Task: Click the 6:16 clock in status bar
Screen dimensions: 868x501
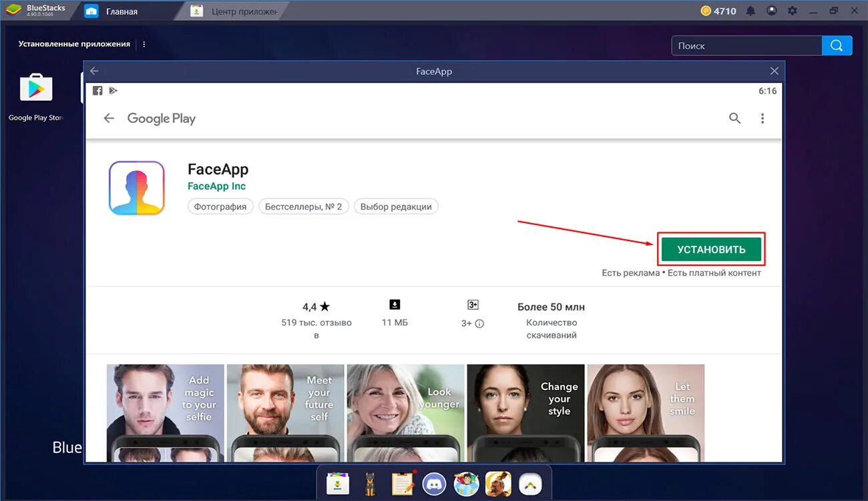Action: pyautogui.click(x=768, y=91)
